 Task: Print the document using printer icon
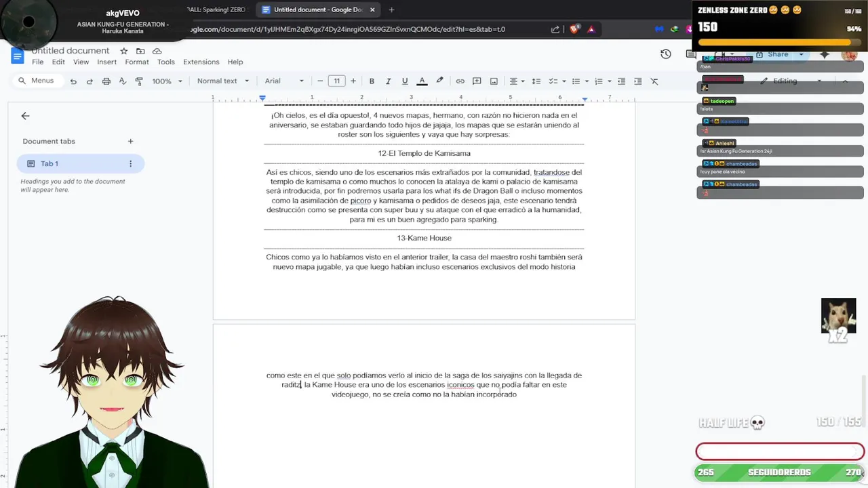pyautogui.click(x=106, y=81)
